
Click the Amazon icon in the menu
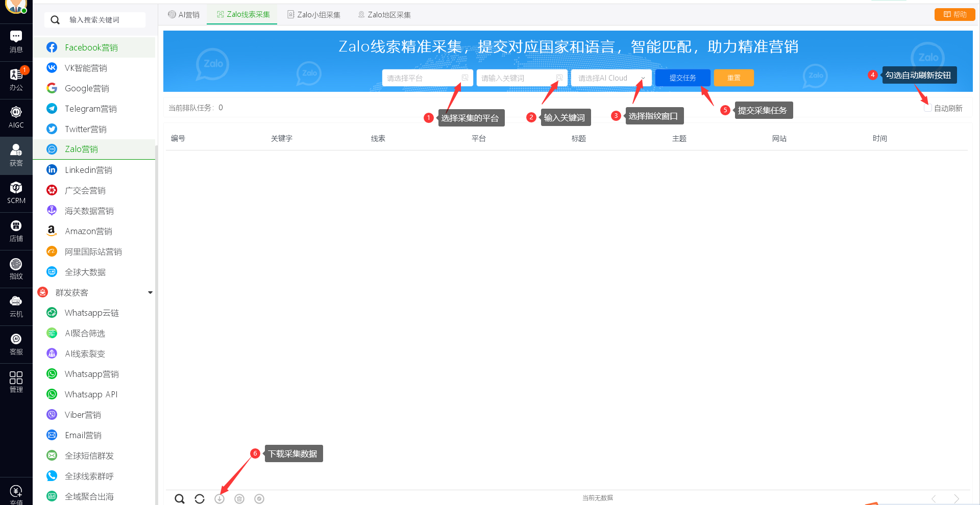pyautogui.click(x=52, y=231)
